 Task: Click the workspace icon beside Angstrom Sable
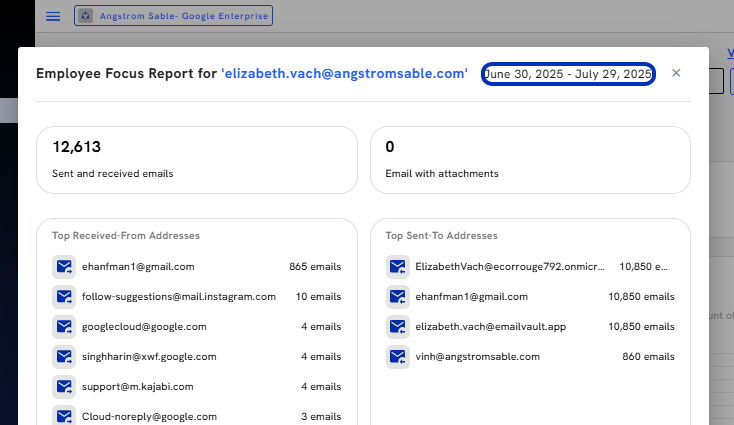click(85, 16)
